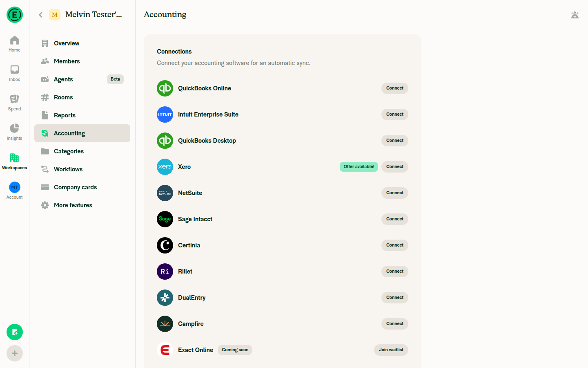Click the grey plus button
588x368 pixels.
click(x=15, y=353)
